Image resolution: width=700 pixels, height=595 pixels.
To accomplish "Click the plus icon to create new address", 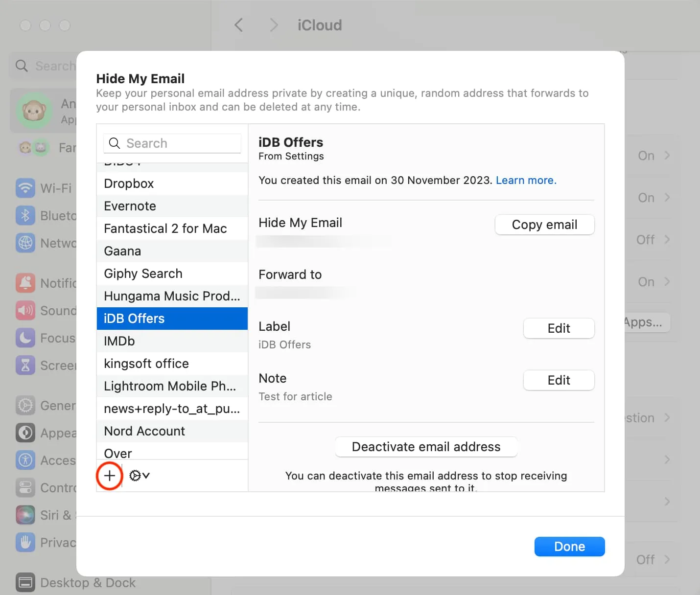I will click(x=110, y=476).
